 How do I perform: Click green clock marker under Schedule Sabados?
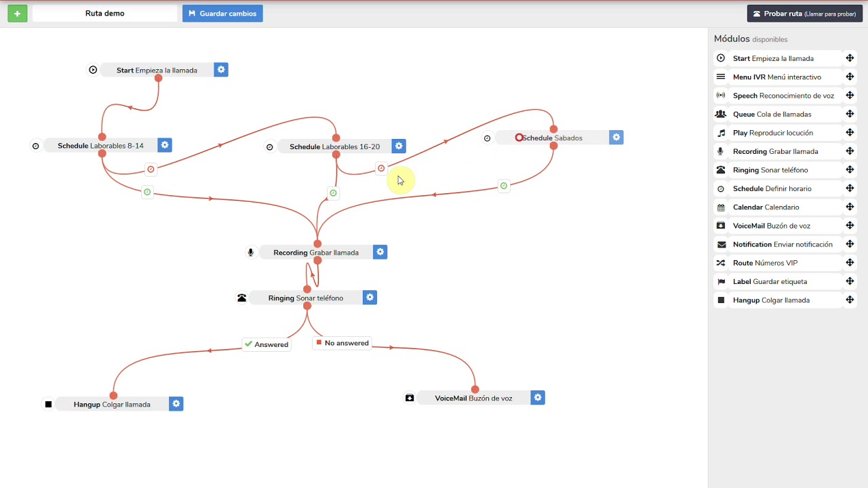[503, 185]
